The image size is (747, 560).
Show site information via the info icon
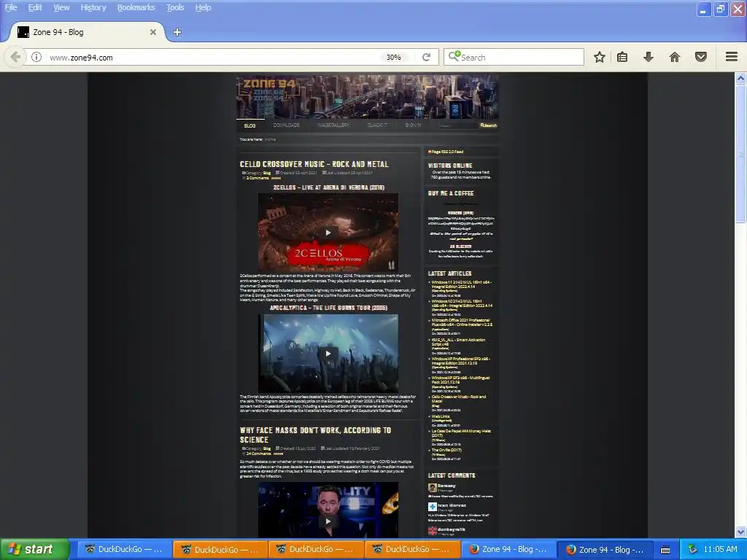[36, 57]
